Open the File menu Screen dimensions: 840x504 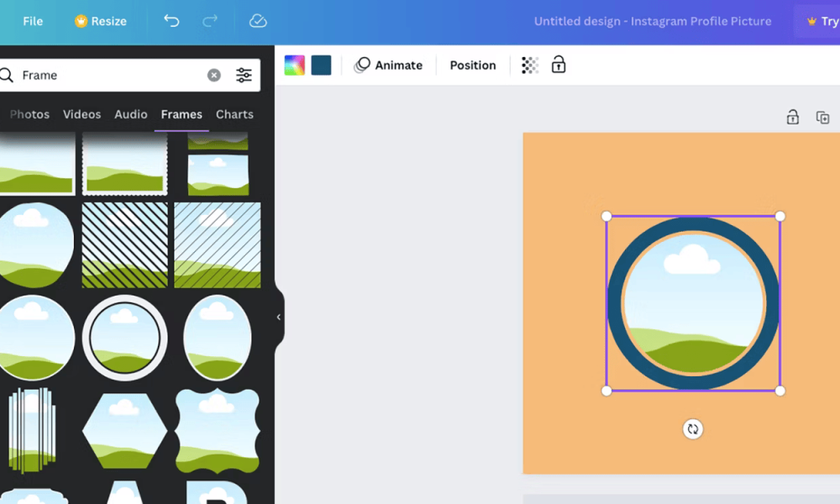(33, 22)
